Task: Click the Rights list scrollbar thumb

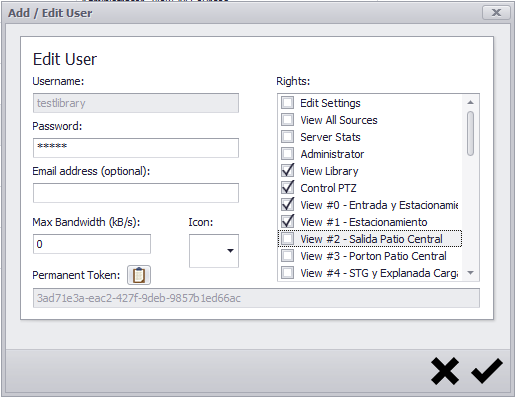Action: click(x=470, y=133)
